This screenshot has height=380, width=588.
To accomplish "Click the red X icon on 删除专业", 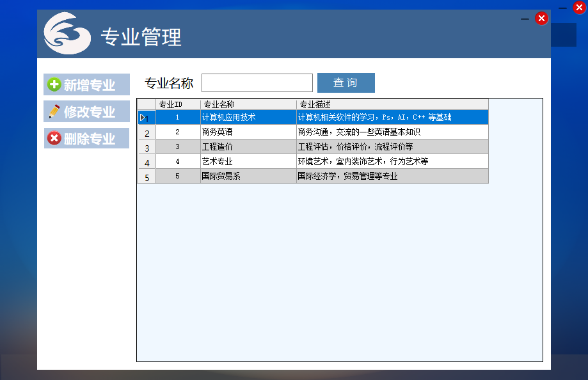I will 54,138.
